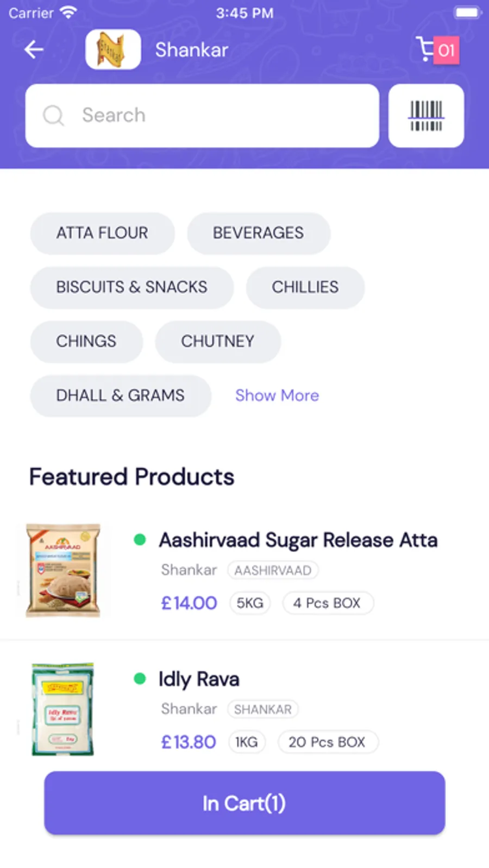Image resolution: width=489 pixels, height=868 pixels.
Task: Click the Search input field
Action: coord(217,115)
